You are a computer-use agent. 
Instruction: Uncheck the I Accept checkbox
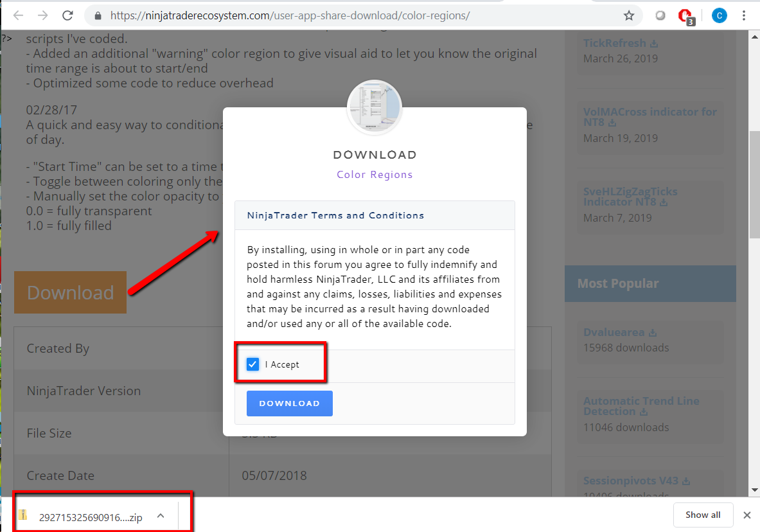coord(252,364)
